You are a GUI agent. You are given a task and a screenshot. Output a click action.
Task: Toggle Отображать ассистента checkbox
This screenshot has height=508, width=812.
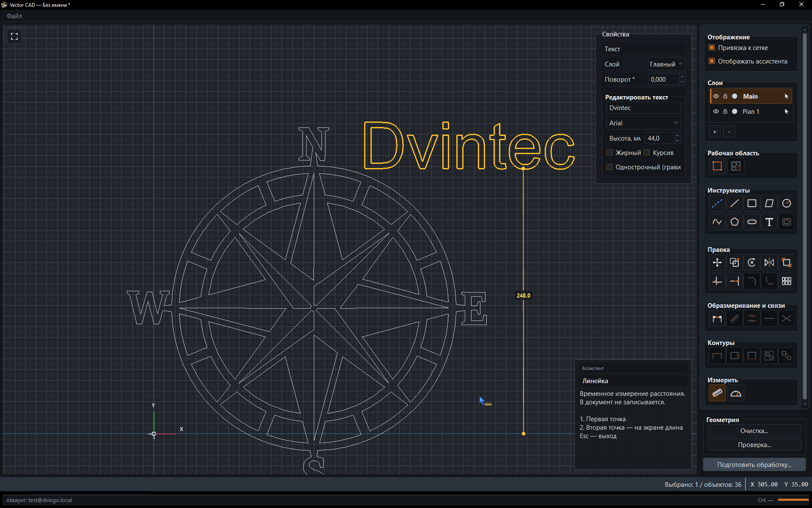(x=712, y=61)
